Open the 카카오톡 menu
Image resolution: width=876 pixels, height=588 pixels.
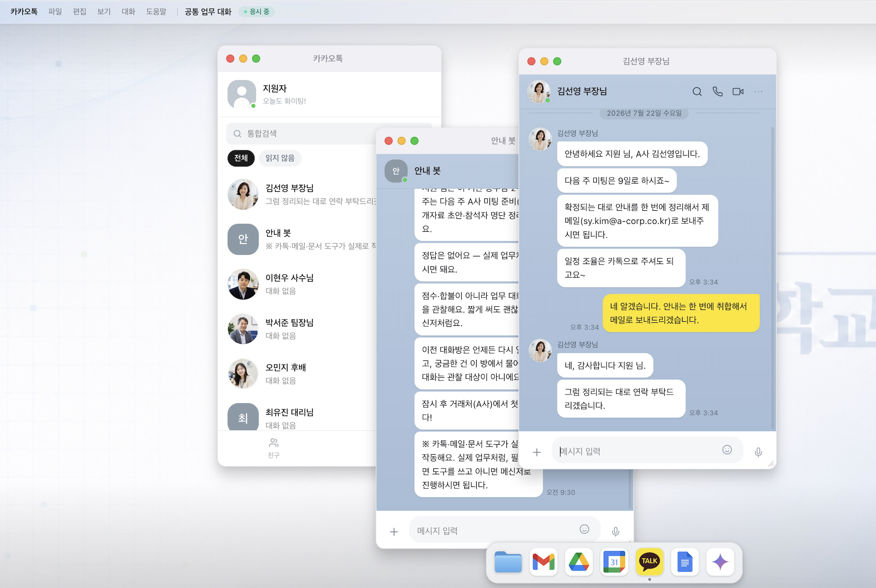(24, 11)
